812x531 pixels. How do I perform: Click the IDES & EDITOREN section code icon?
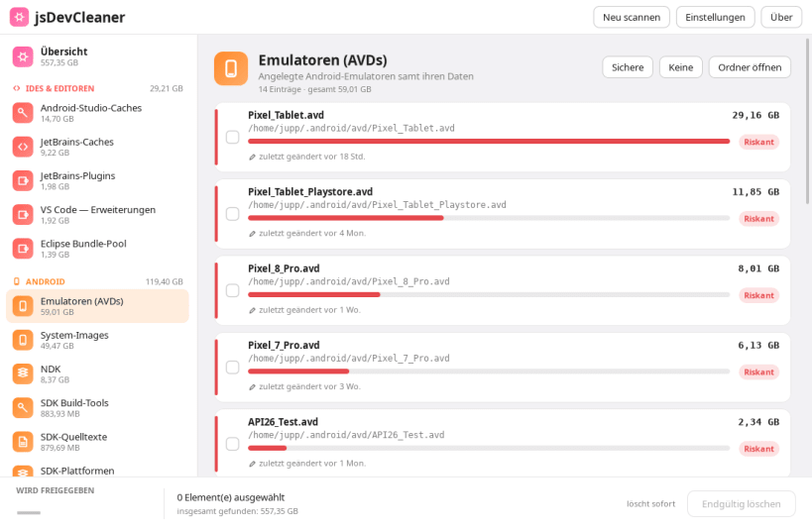point(17,88)
